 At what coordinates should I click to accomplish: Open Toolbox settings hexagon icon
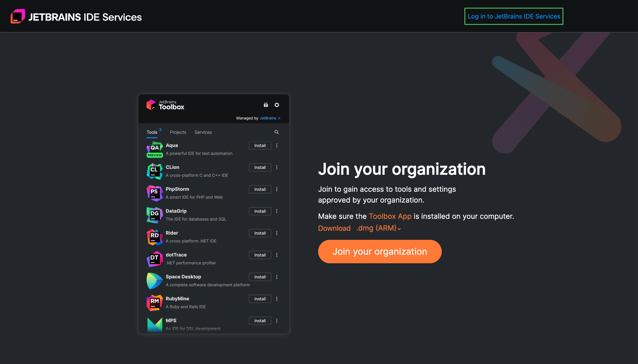(x=276, y=105)
